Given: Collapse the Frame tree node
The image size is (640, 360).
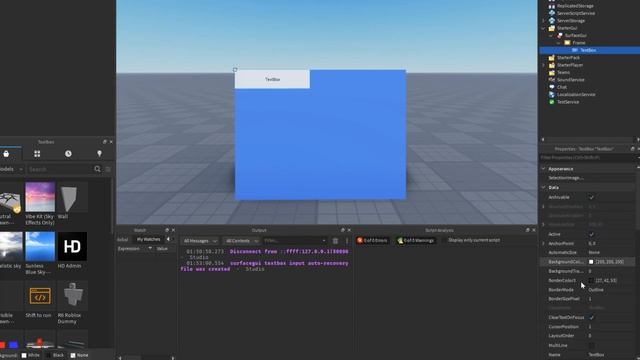Looking at the screenshot, I should (x=558, y=43).
